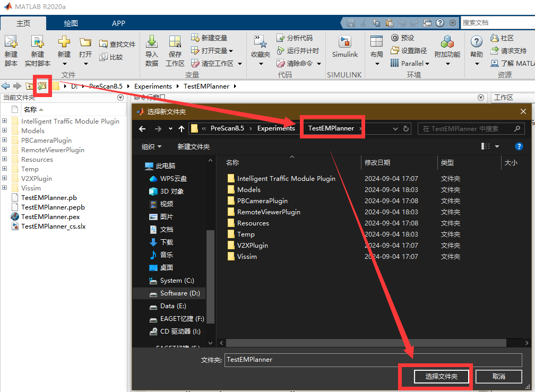
Task: Open the Clear Workspace (清空工作区) dropdown arrow
Action: (240, 64)
